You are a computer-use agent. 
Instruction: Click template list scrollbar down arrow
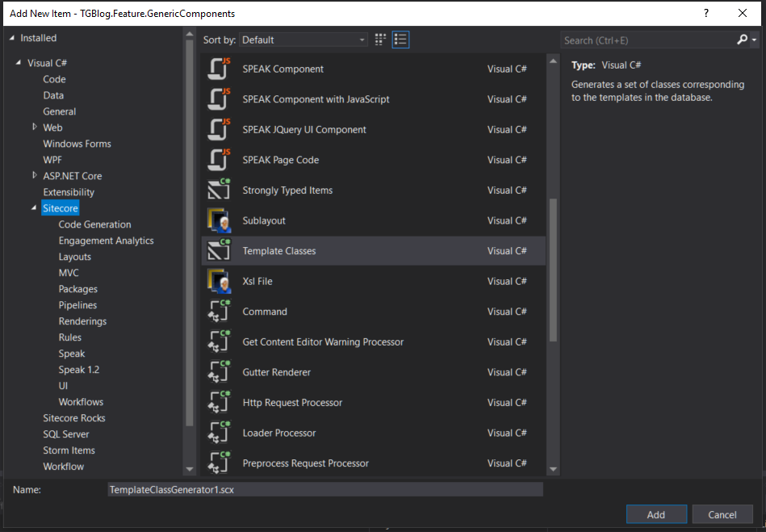click(x=553, y=469)
